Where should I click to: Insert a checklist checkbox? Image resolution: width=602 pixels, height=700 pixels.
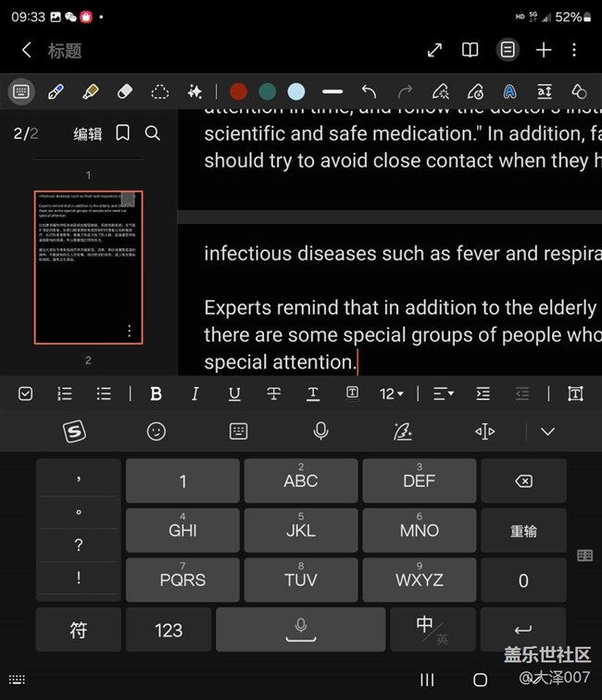pos(26,394)
